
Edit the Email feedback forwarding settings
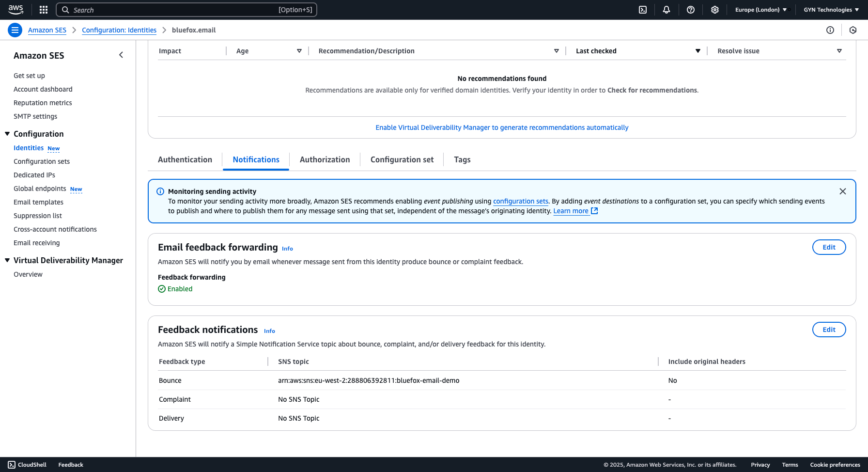click(x=829, y=247)
